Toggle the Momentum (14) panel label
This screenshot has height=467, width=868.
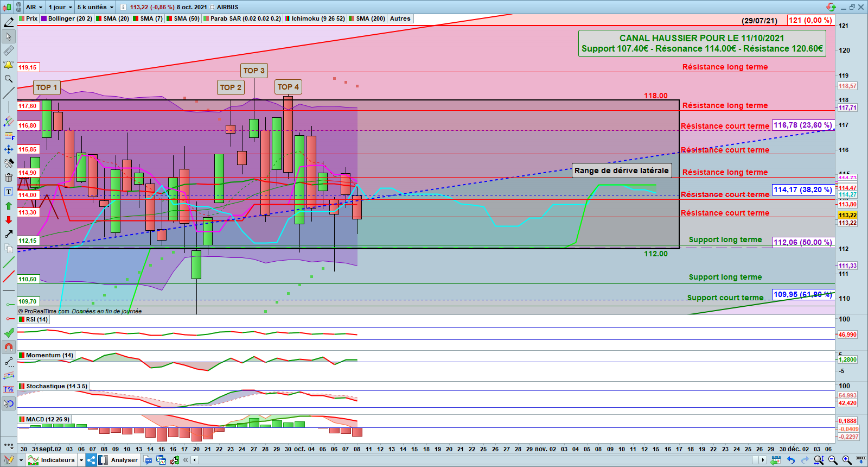[46, 355]
